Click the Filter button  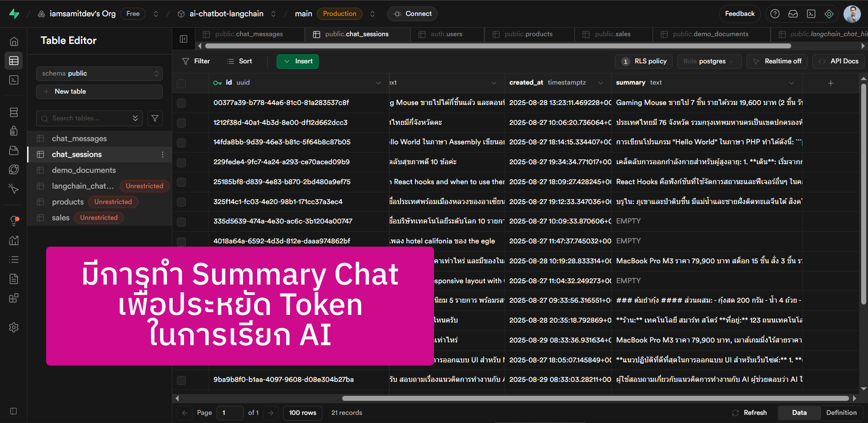196,61
